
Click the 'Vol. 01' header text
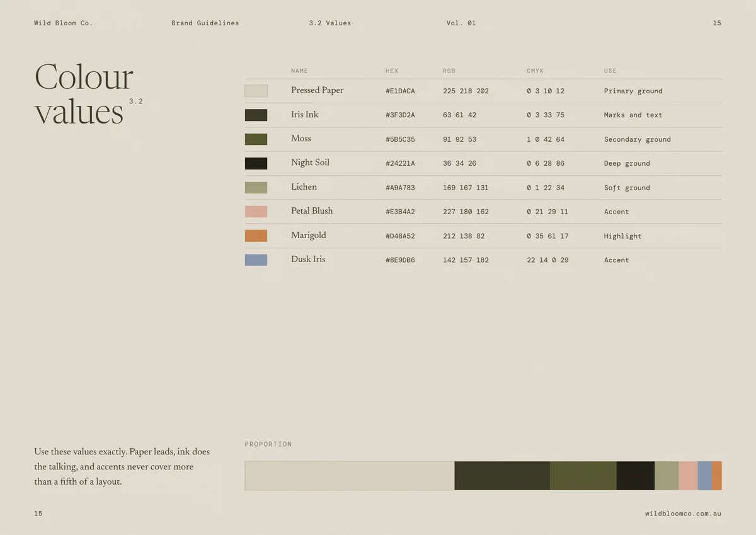click(x=461, y=23)
